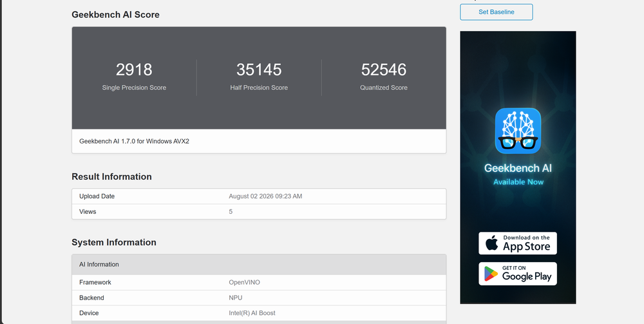
Task: Select the views count value 5
Action: pyautogui.click(x=231, y=211)
